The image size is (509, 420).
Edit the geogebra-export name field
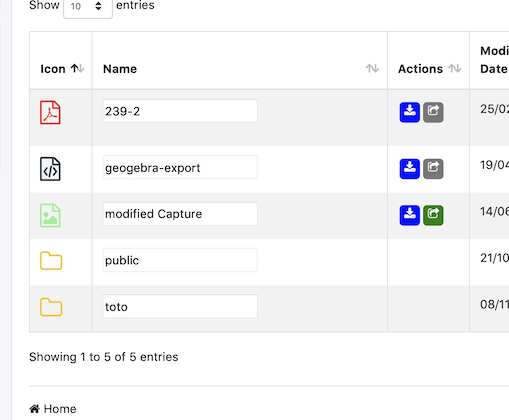tap(180, 167)
